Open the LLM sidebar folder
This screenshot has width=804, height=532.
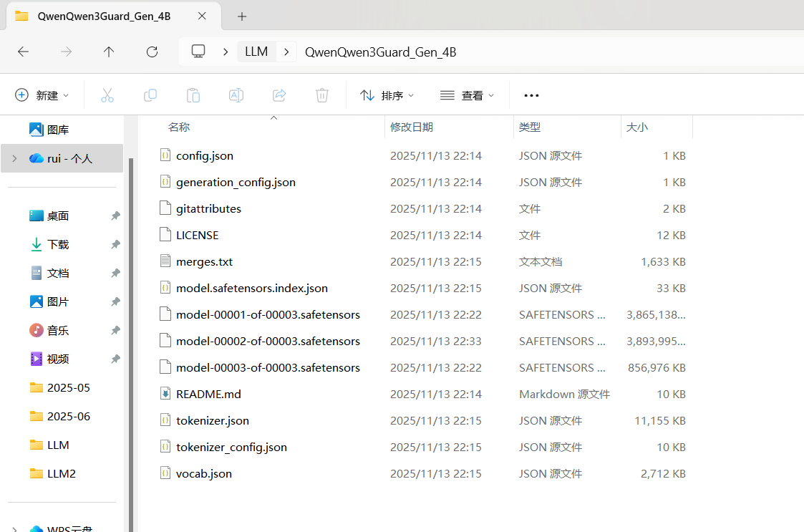[x=49, y=445]
